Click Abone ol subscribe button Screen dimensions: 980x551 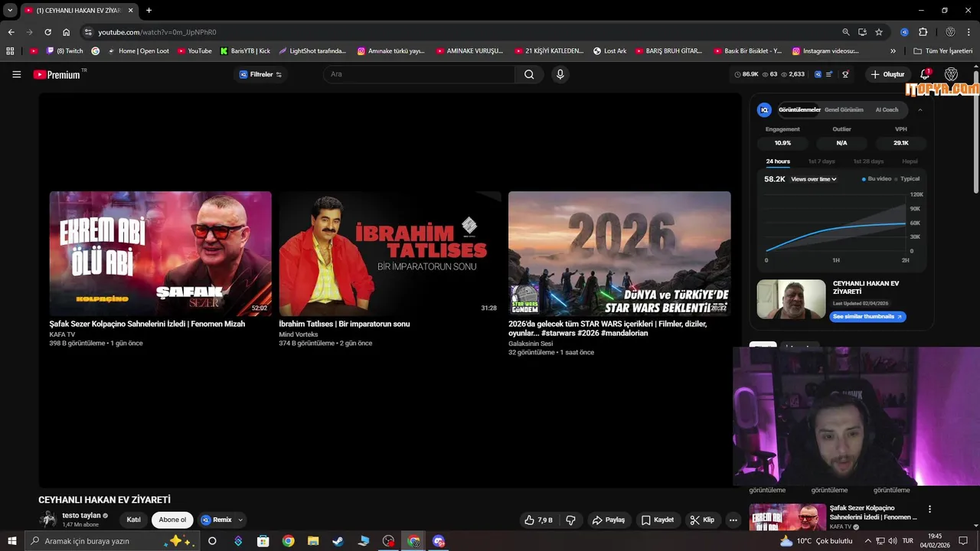tap(172, 520)
